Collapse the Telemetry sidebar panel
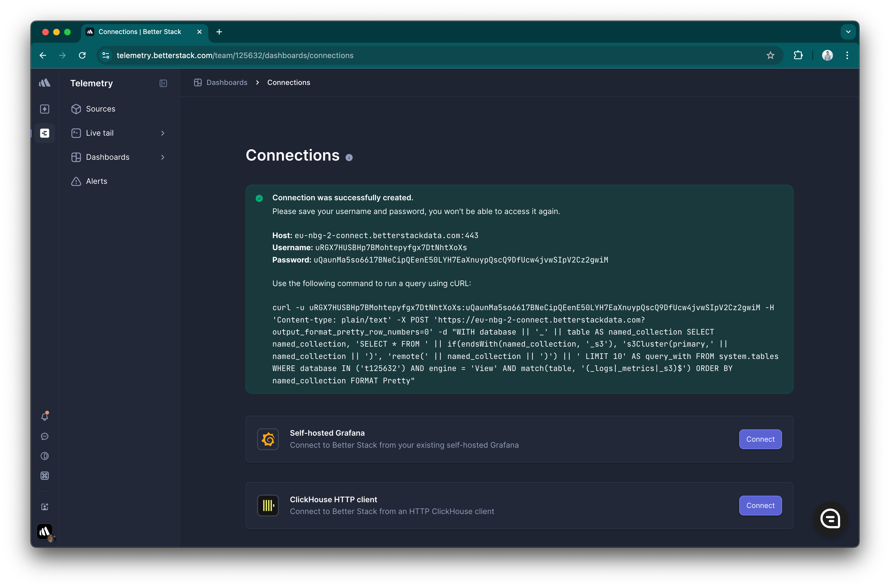The image size is (890, 588). pyautogui.click(x=163, y=83)
